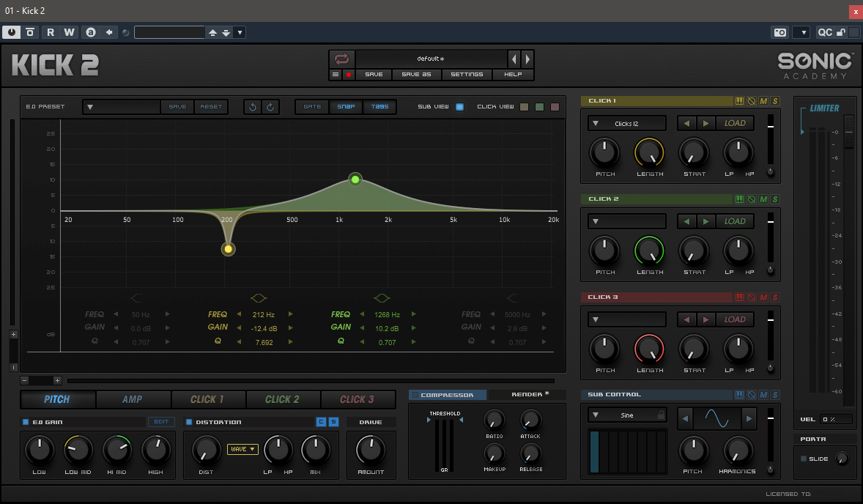Open the Clicks 12 sample dropdown
The width and height of the screenshot is (863, 504).
click(626, 123)
